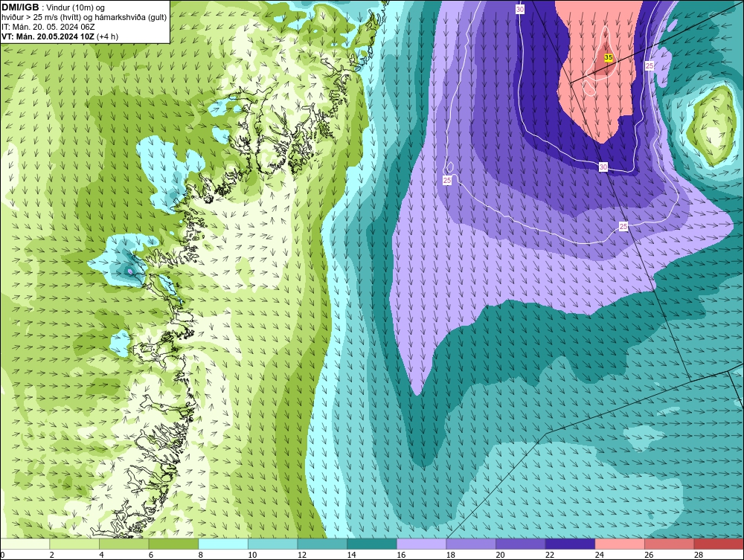Image resolution: width=744 pixels, height=560 pixels.
Task: Select the 12–14 m/s teal legend swatch
Action: 322,544
